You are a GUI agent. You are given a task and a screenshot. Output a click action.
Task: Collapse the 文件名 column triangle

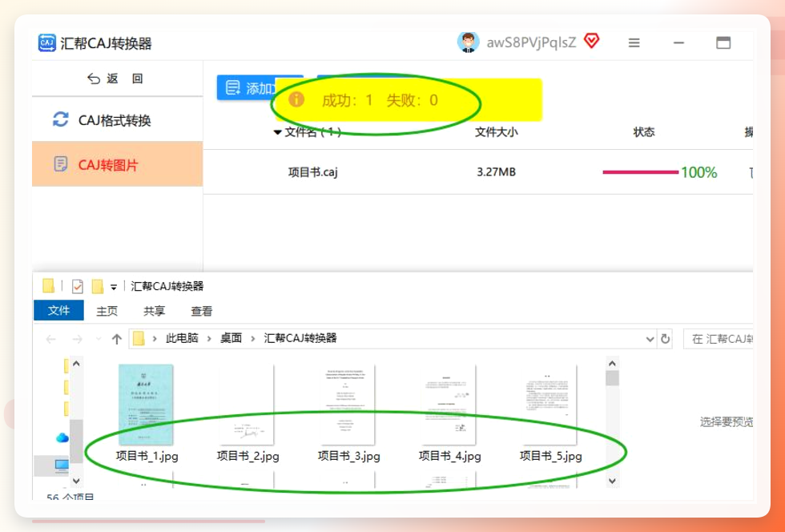pyautogui.click(x=277, y=132)
